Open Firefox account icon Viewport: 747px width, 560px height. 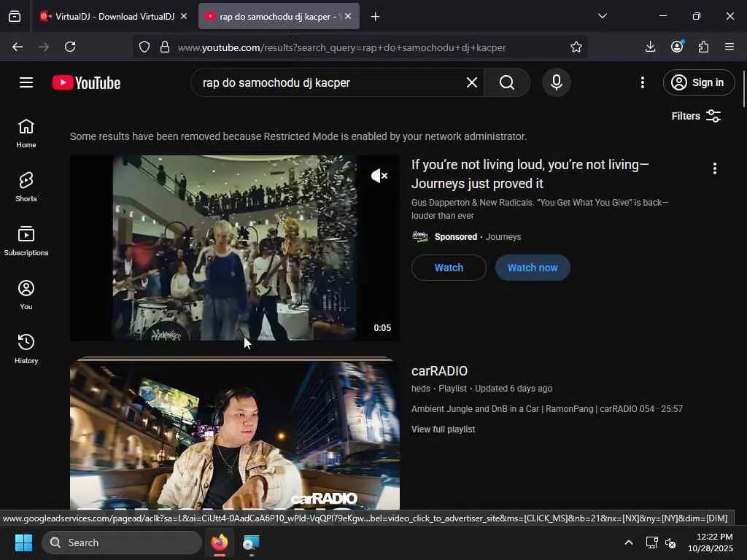(677, 47)
